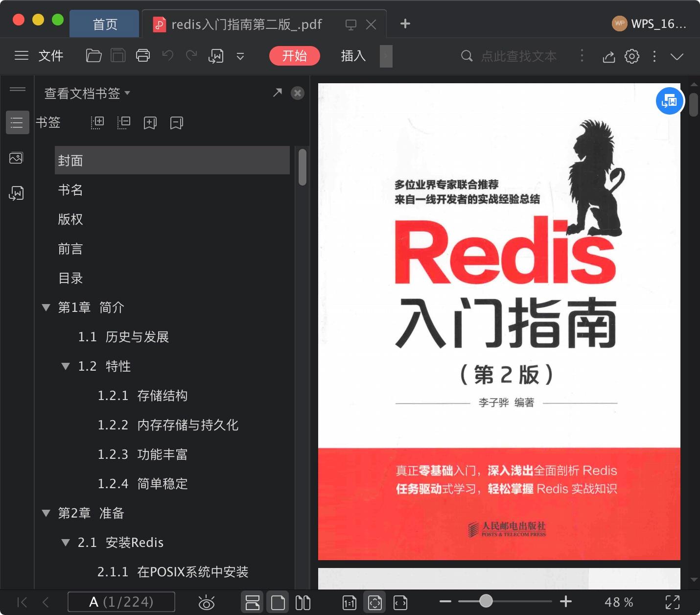Open 查看文档书签 dropdown

click(x=87, y=93)
